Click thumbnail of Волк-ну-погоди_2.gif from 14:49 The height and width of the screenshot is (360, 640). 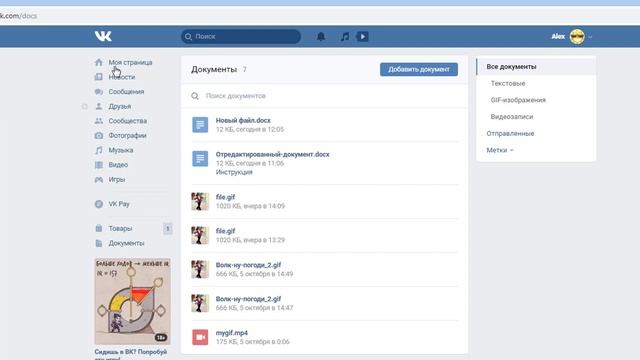pos(200,269)
